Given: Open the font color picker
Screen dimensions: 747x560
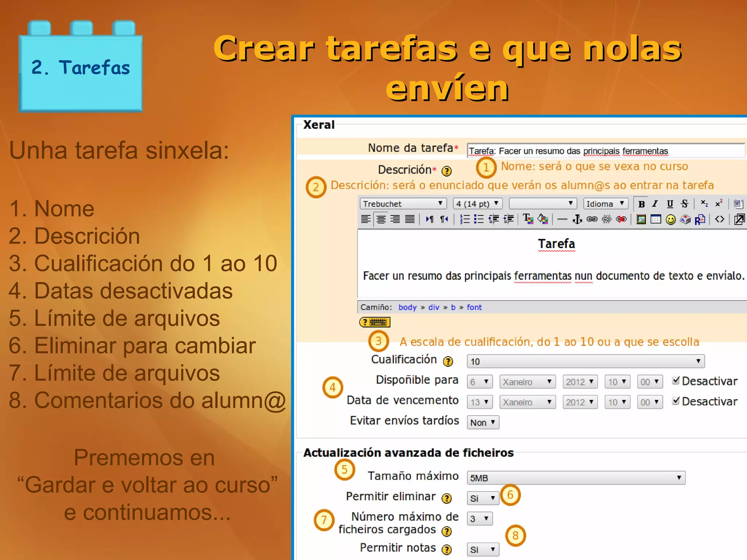Looking at the screenshot, I should (528, 219).
